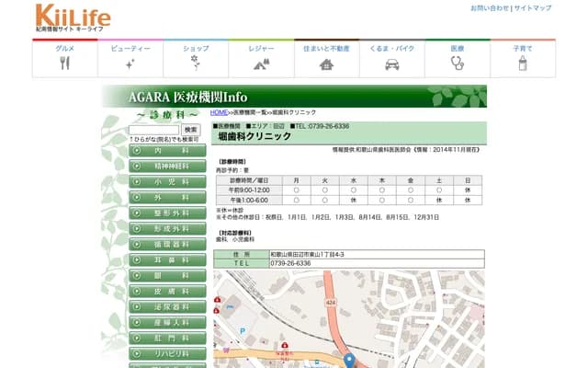Open the 住まいと不動産 house category
The width and height of the screenshot is (588, 368).
pyautogui.click(x=327, y=58)
